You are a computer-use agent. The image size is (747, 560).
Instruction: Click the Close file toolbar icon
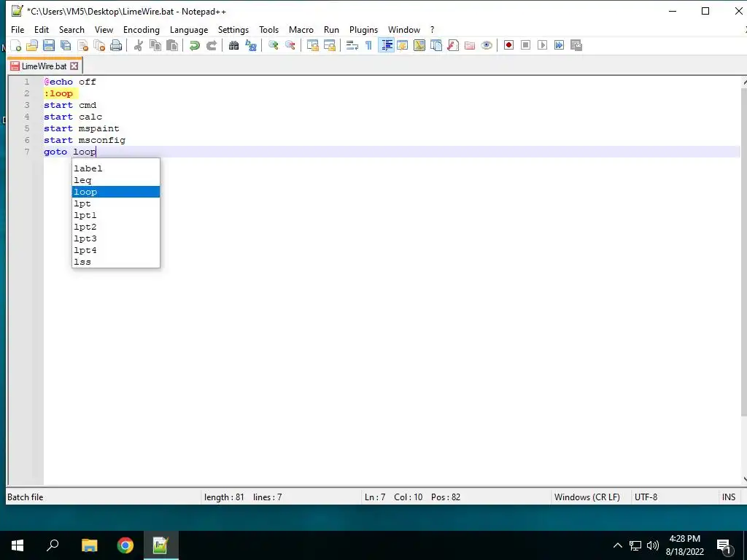pyautogui.click(x=83, y=46)
